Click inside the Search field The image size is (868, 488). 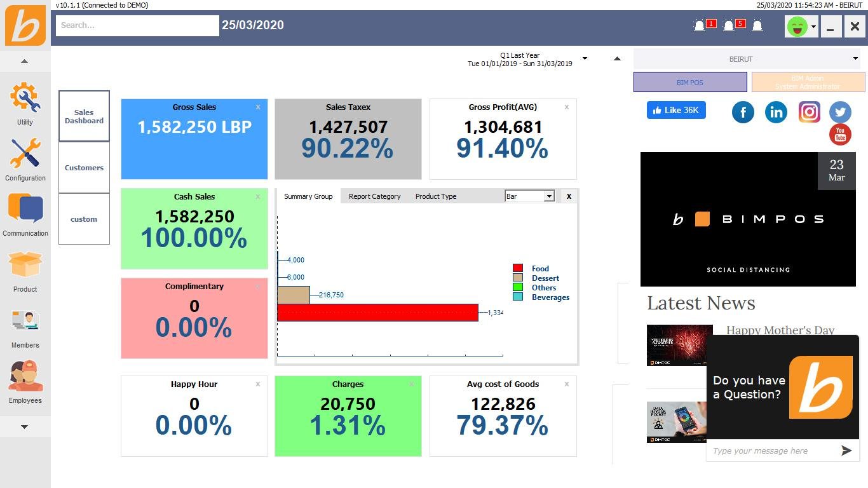click(x=137, y=25)
